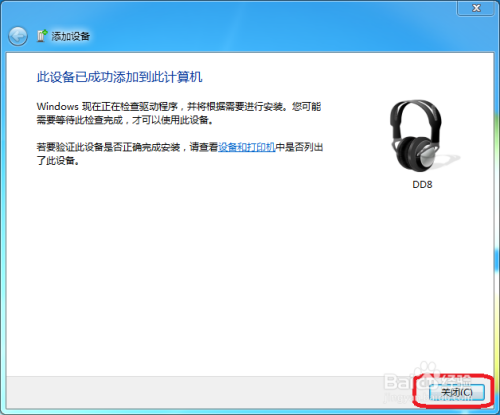Select the DD8 headphones device icon
The image size is (500, 415).
pyautogui.click(x=422, y=136)
